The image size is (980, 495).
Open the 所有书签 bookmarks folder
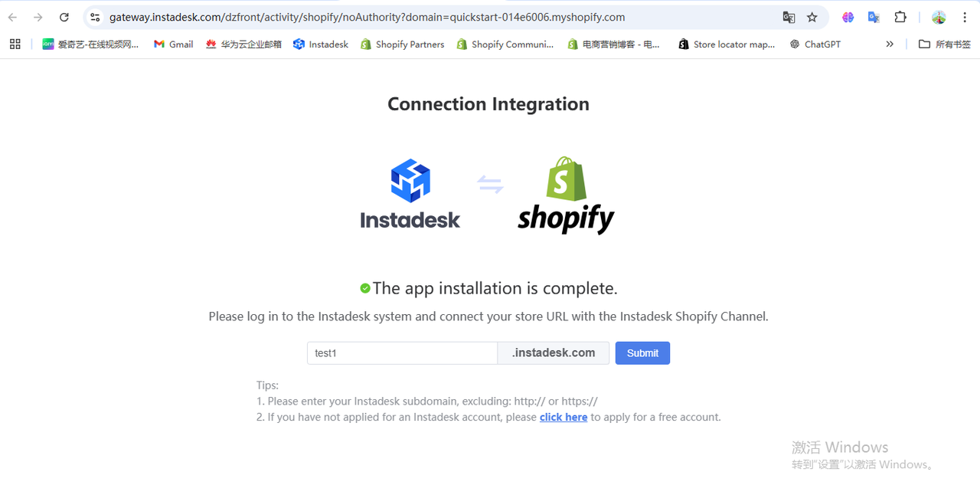pyautogui.click(x=945, y=44)
